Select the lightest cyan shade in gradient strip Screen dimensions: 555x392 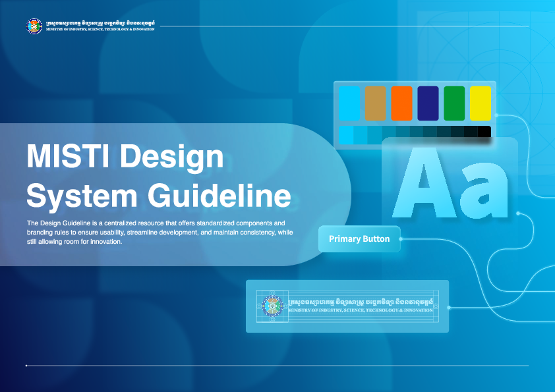tap(345, 135)
